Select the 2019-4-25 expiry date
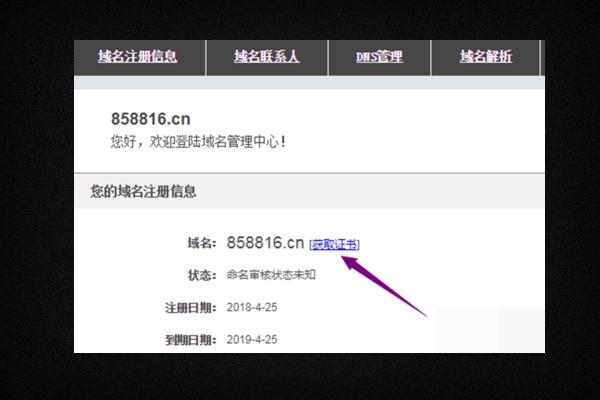This screenshot has width=600, height=400. (x=252, y=340)
